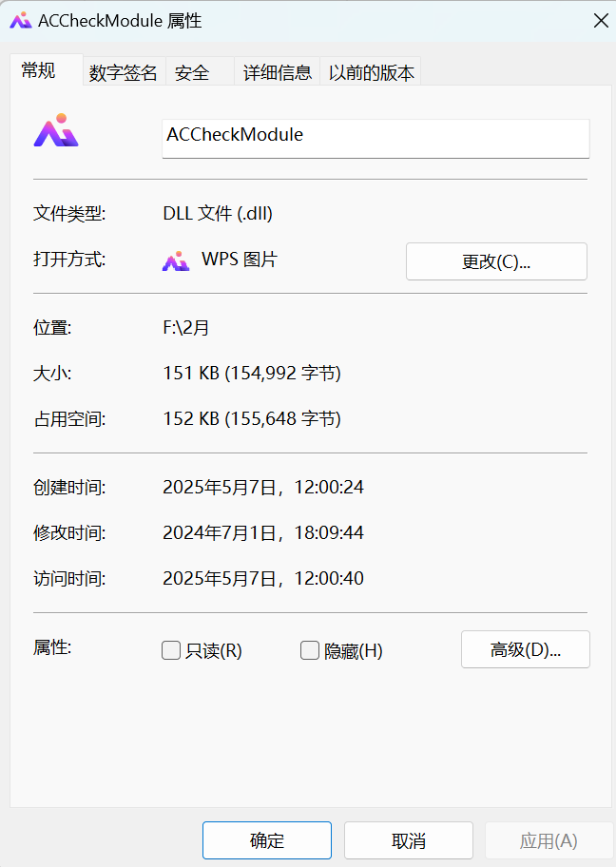
Task: Switch to the 数字签名 tab
Action: pyautogui.click(x=124, y=72)
